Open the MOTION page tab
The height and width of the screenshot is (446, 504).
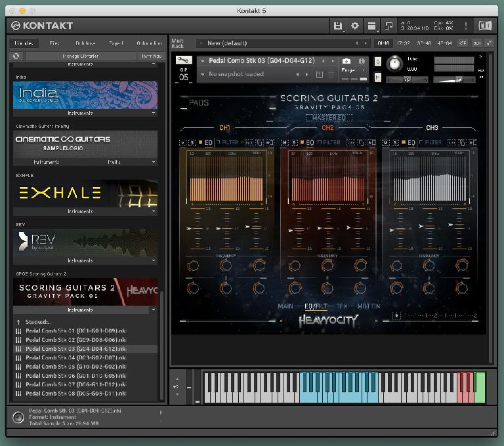[x=369, y=306]
